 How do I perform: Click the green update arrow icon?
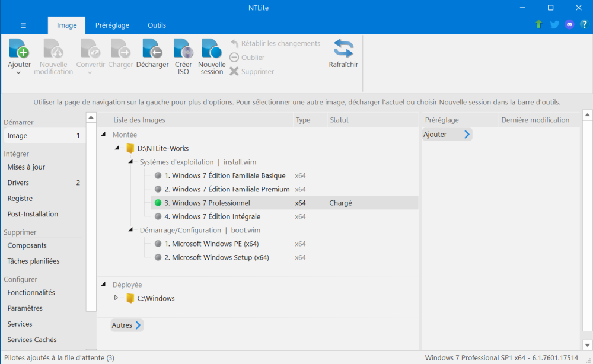[539, 25]
